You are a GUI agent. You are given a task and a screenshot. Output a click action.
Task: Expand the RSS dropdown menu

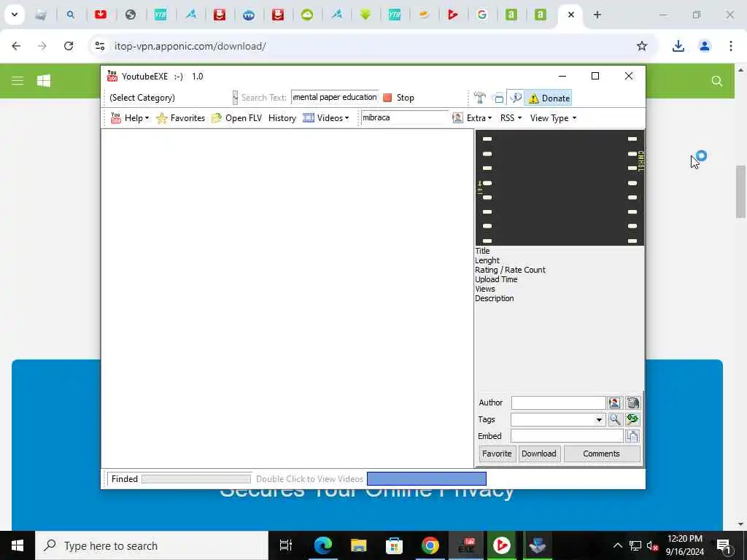pyautogui.click(x=511, y=118)
